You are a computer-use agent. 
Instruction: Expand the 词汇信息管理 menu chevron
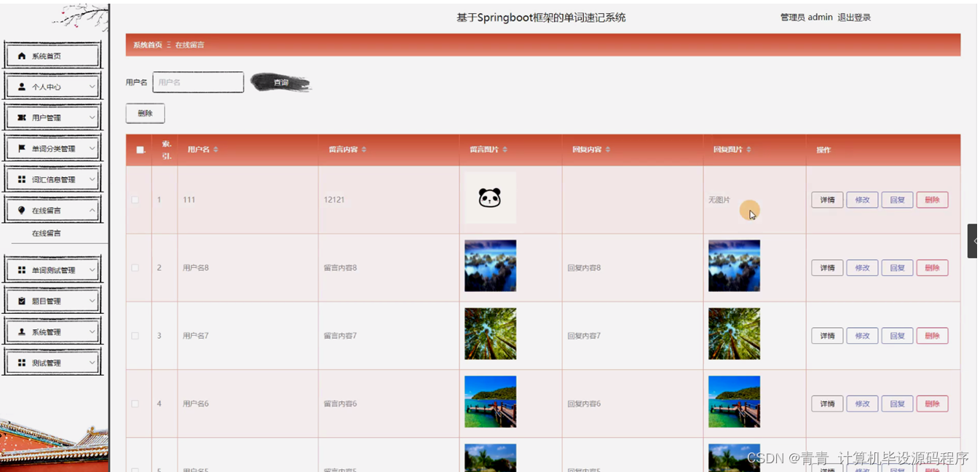[92, 179]
